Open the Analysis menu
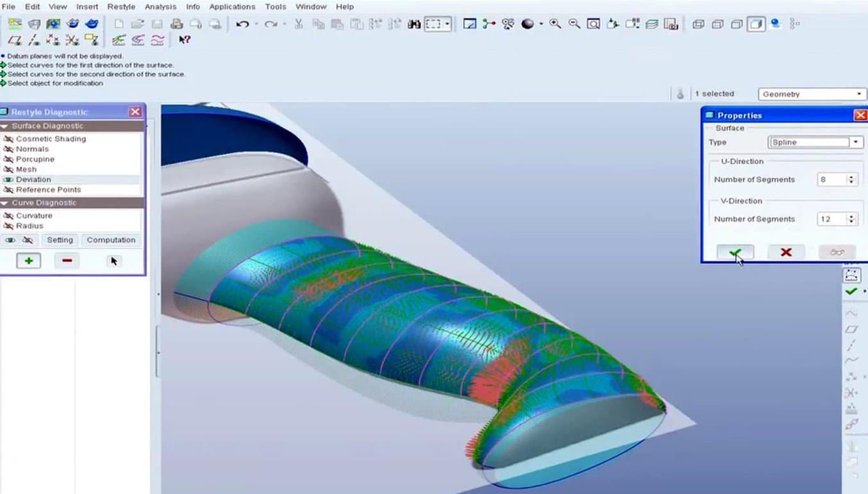The image size is (868, 494). pyautogui.click(x=160, y=6)
